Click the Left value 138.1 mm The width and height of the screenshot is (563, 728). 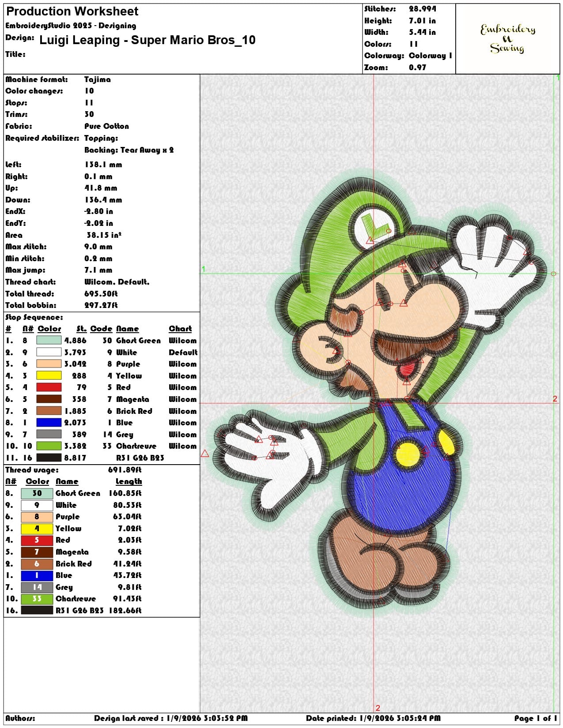tap(103, 165)
